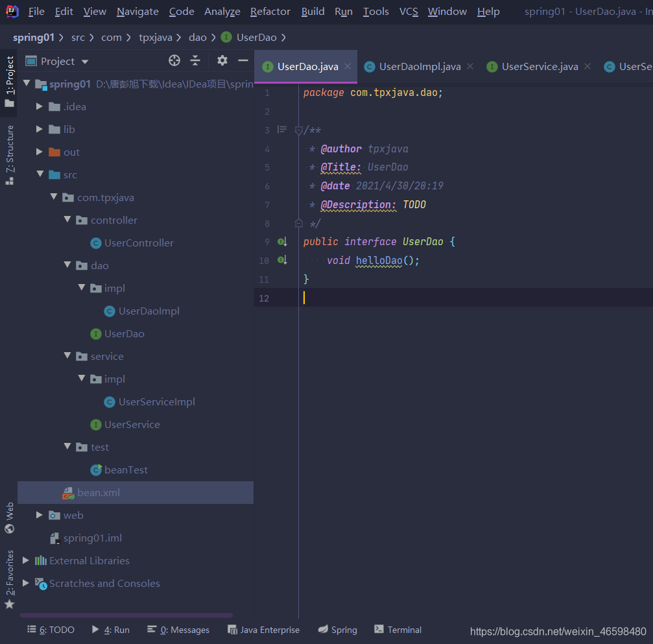The width and height of the screenshot is (653, 644).
Task: Open the Structure tool window
Action: [10, 154]
